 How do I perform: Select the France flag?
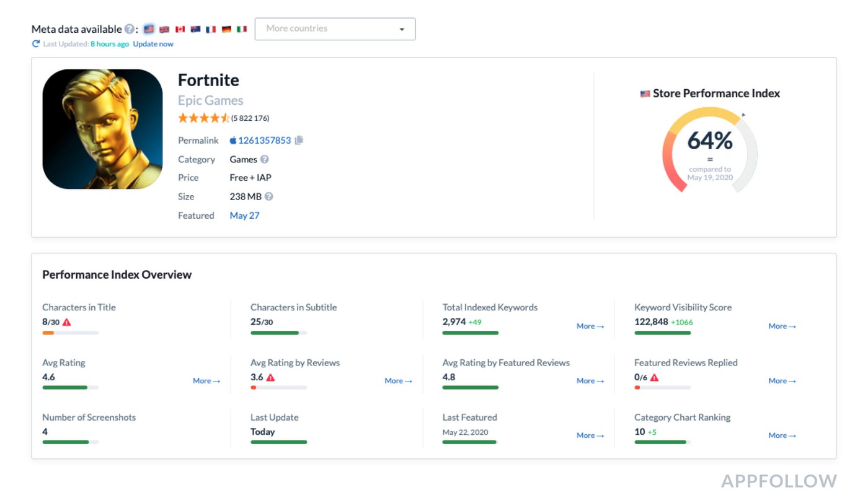[x=211, y=29]
